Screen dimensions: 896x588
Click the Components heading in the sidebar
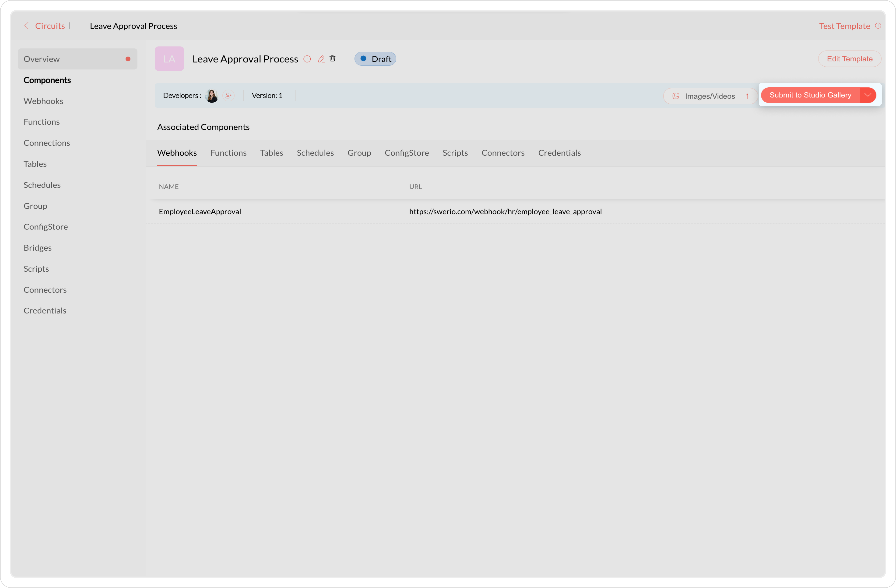pos(47,80)
